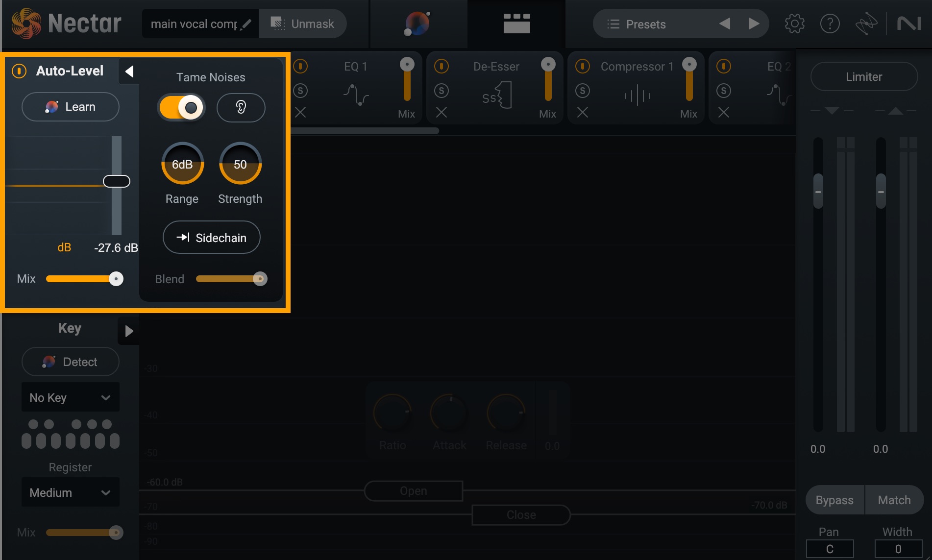Select the EQ 2 curve icon

pyautogui.click(x=779, y=95)
